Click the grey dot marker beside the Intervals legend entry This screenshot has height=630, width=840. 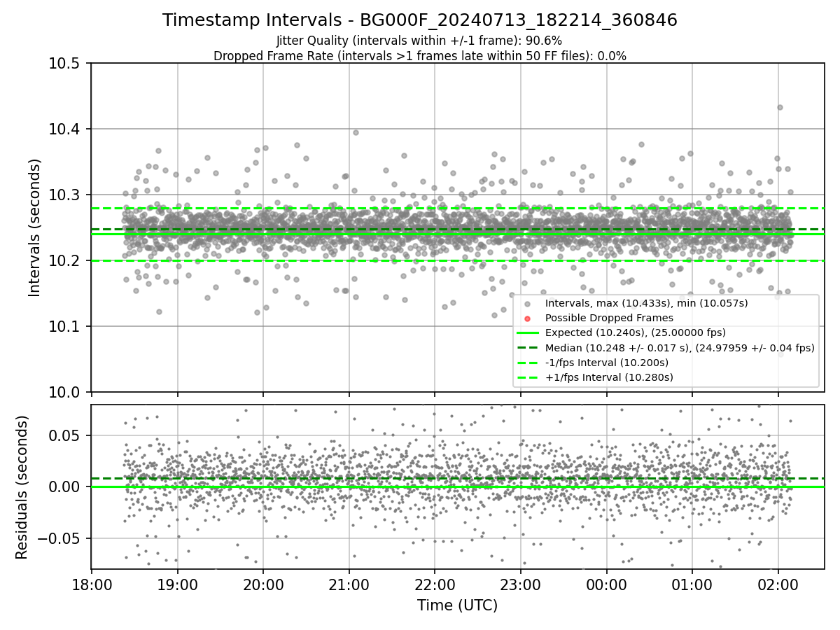coord(527,304)
